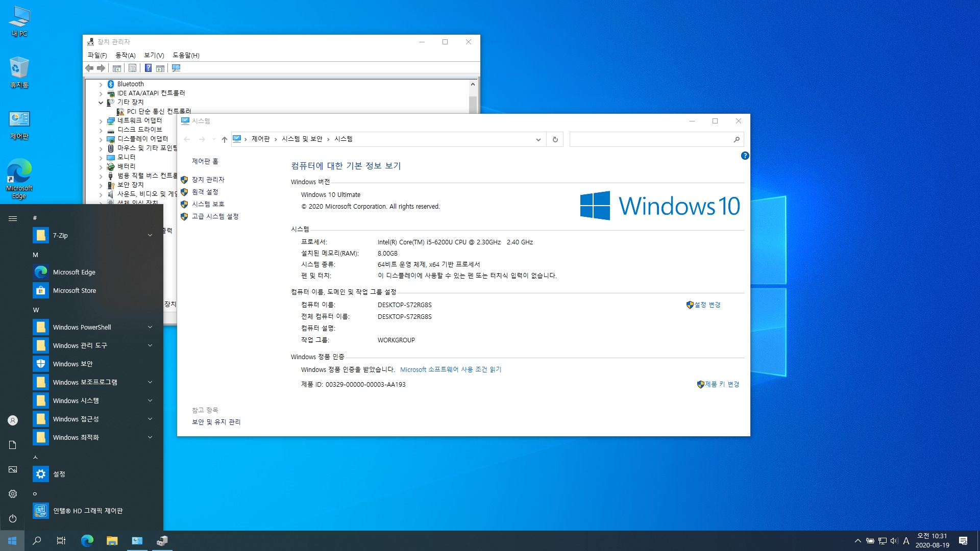This screenshot has height=551, width=980.
Task: Open 인텔® HD 그래픽 제어판 app
Action: tap(94, 511)
